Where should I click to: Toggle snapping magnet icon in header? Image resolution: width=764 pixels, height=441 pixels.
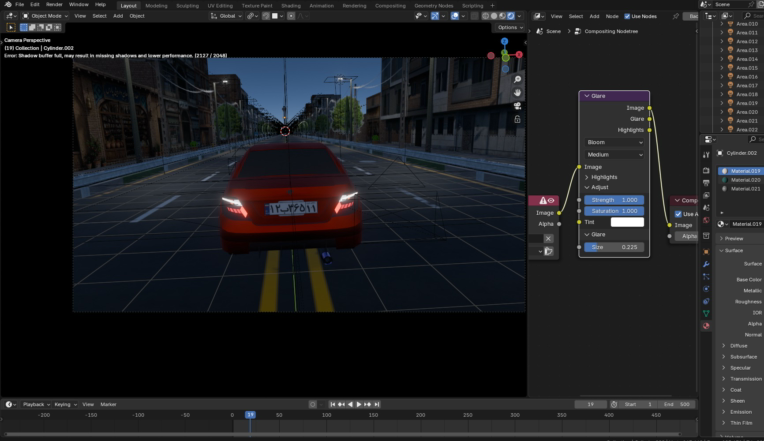point(266,16)
